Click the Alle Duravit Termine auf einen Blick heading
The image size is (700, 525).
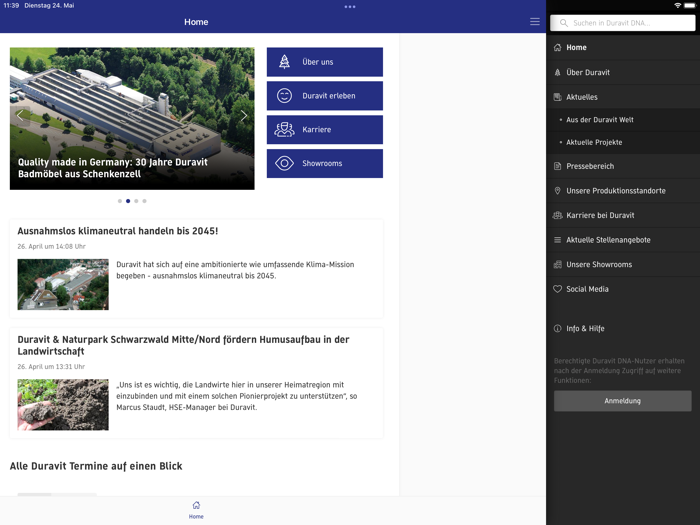click(96, 466)
